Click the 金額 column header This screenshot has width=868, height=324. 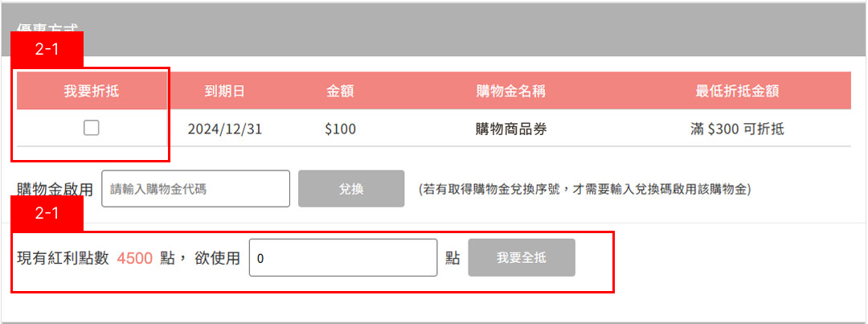click(x=340, y=91)
